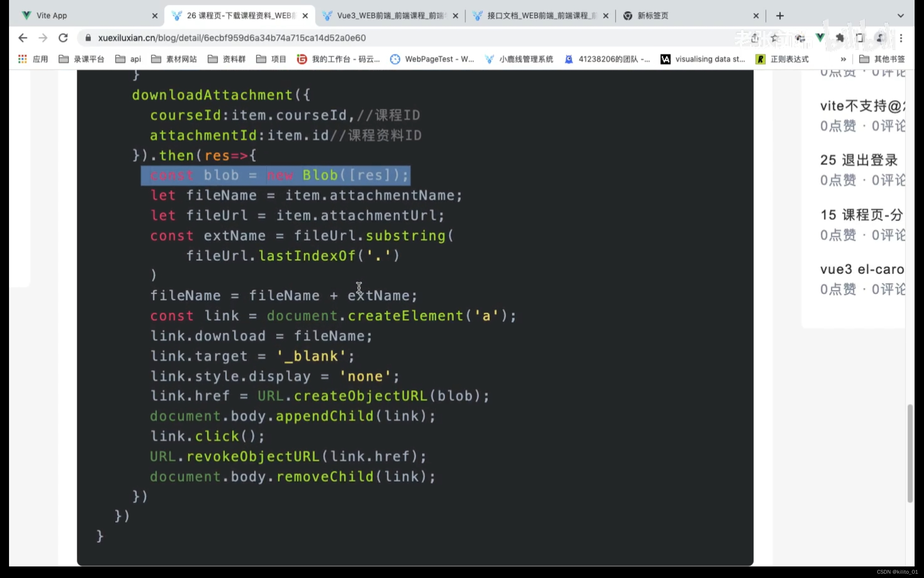Viewport: 924px width, 578px height.
Task: Open the 我的工作台 - 码云 bookmark
Action: (x=338, y=59)
